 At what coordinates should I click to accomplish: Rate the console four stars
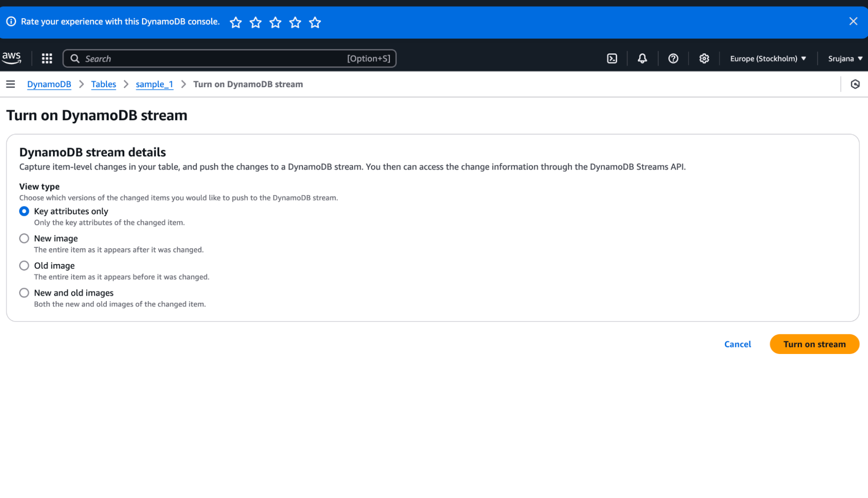(x=295, y=22)
